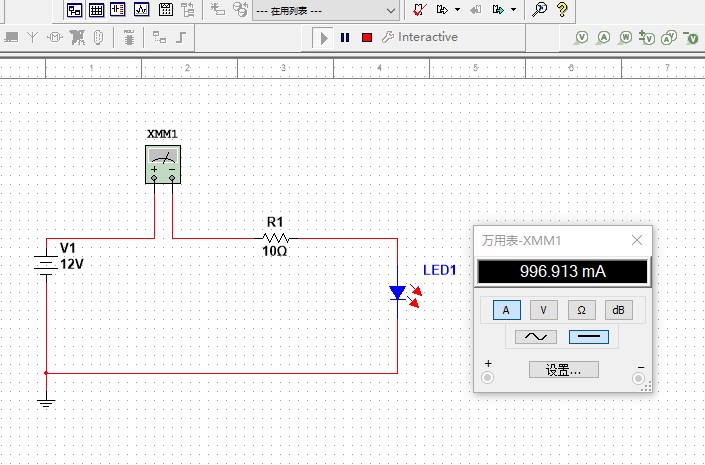Open the Grapher waveform icon

click(x=141, y=9)
